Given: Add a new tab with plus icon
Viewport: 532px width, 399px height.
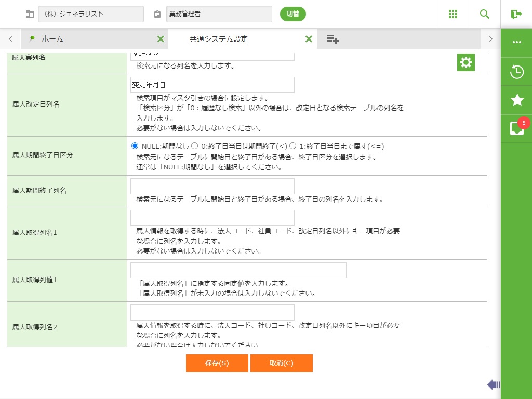Looking at the screenshot, I should pos(332,39).
